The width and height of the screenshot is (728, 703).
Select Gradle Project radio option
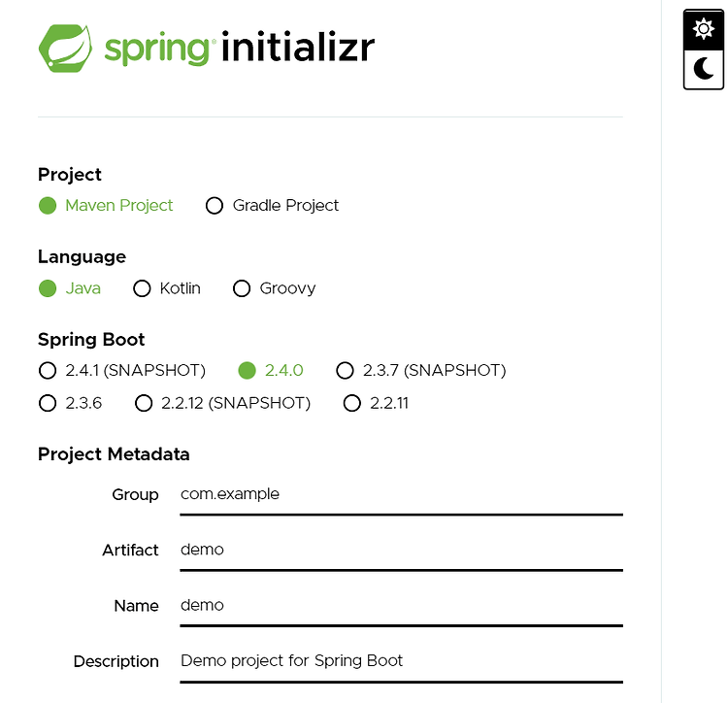tap(272, 205)
